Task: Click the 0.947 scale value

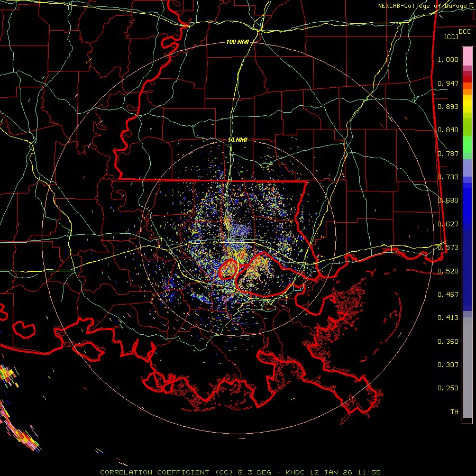Action: pyautogui.click(x=448, y=83)
